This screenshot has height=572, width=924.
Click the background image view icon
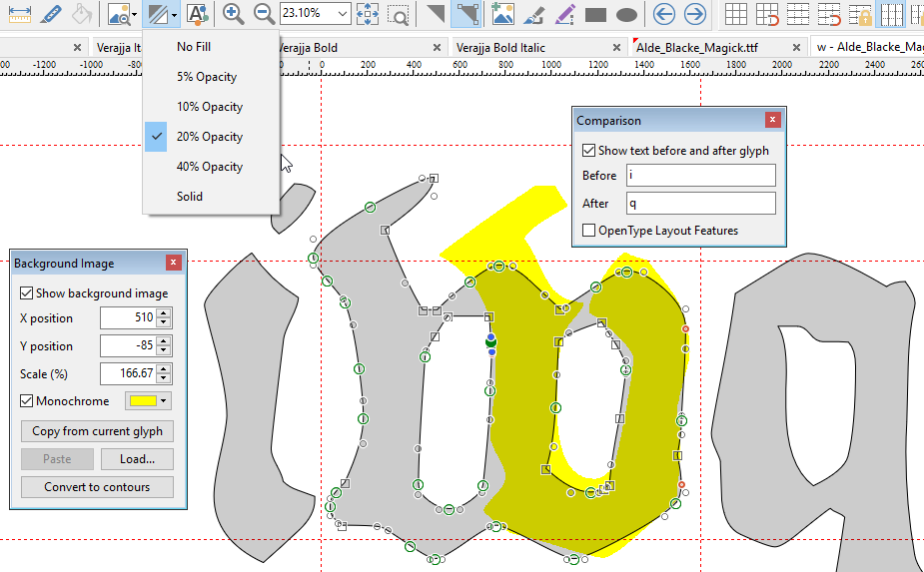pyautogui.click(x=119, y=14)
